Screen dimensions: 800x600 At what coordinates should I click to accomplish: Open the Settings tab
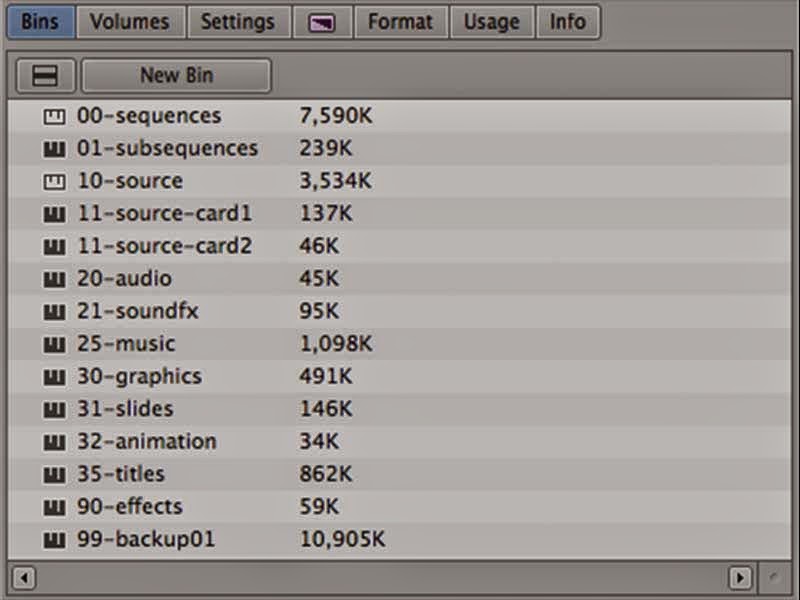[237, 22]
